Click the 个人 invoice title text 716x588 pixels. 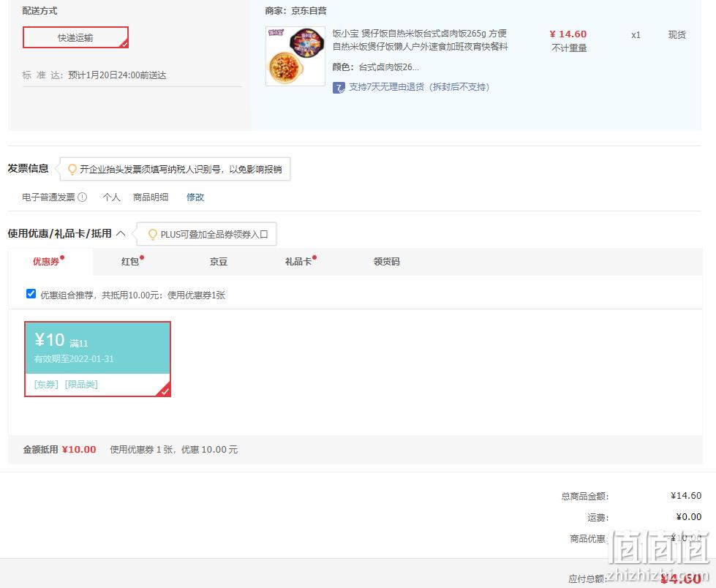point(111,197)
